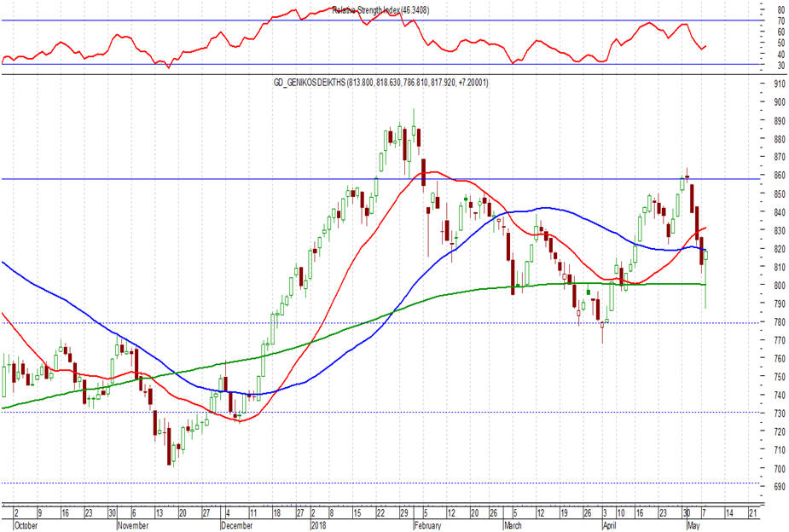789x532 pixels.
Task: Click date label 22 on the time axis
Action: [381, 513]
